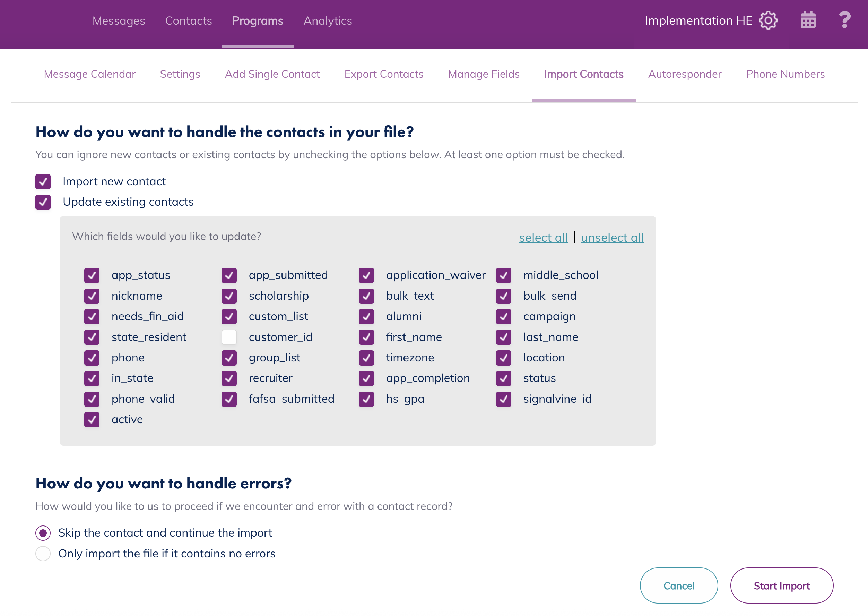Screen dimensions: 868x616
Task: Enable the customer_id field checkbox
Action: pyautogui.click(x=229, y=337)
